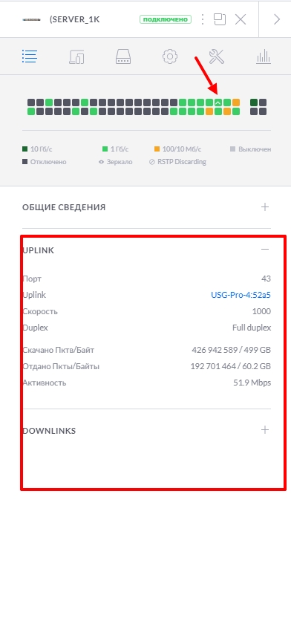The height and width of the screenshot is (644, 291).
Task: Open the USG-Pro-4:52a5 uplink link
Action: (x=241, y=295)
